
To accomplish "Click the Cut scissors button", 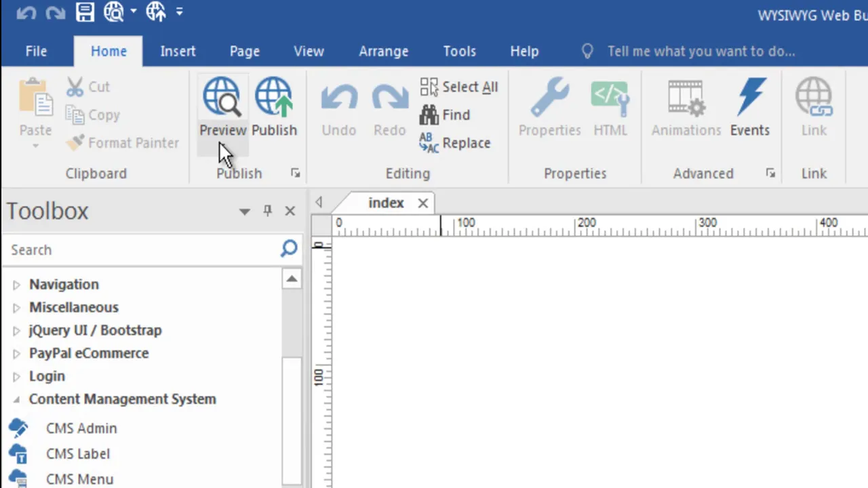I will click(87, 87).
